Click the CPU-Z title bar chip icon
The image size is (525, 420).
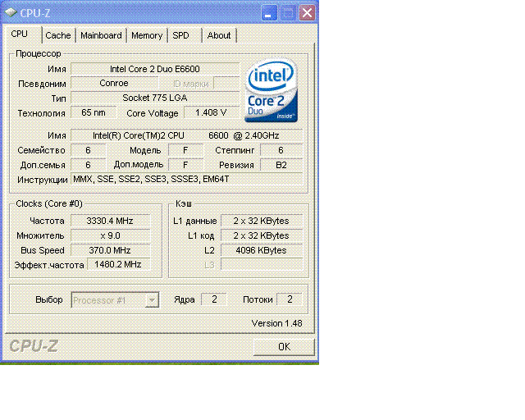11,13
